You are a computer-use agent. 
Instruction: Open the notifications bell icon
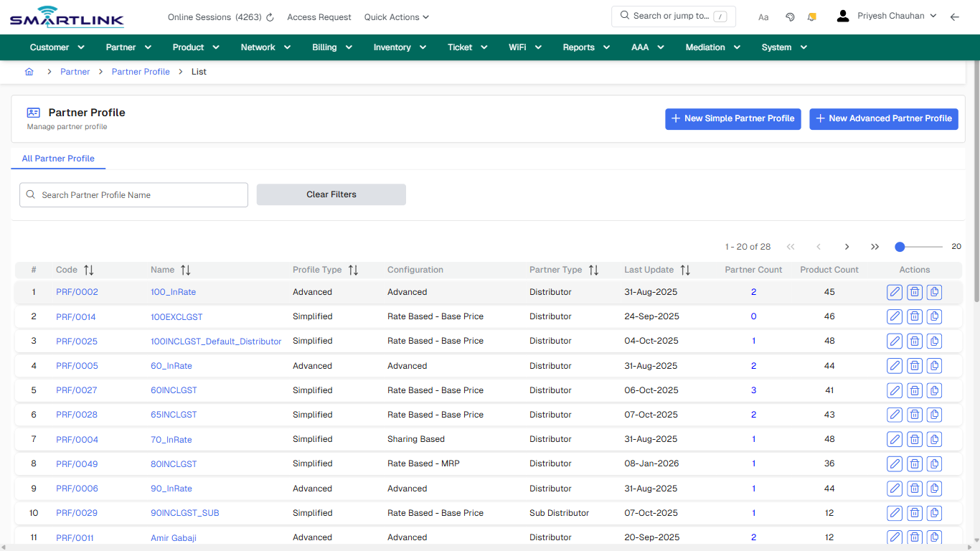811,17
